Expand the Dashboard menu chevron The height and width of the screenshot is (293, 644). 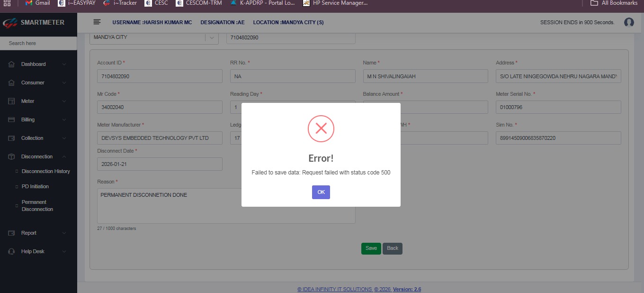pos(64,64)
